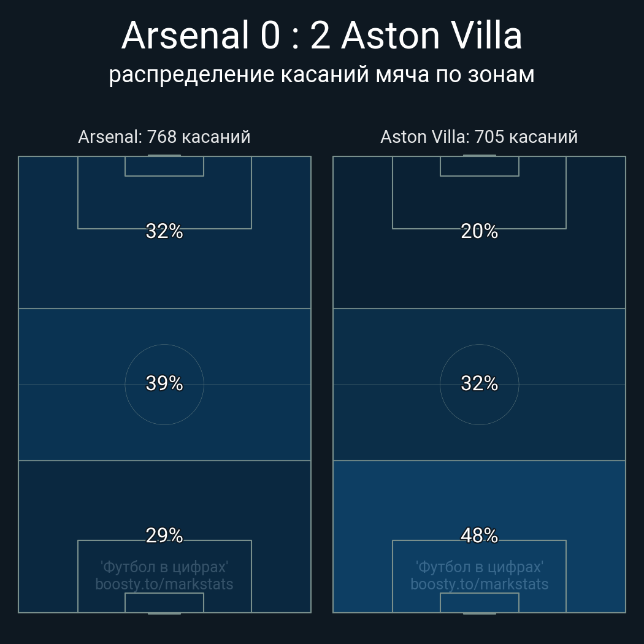
Task: Click Arsenal's 29% defensive third label
Action: 164,535
